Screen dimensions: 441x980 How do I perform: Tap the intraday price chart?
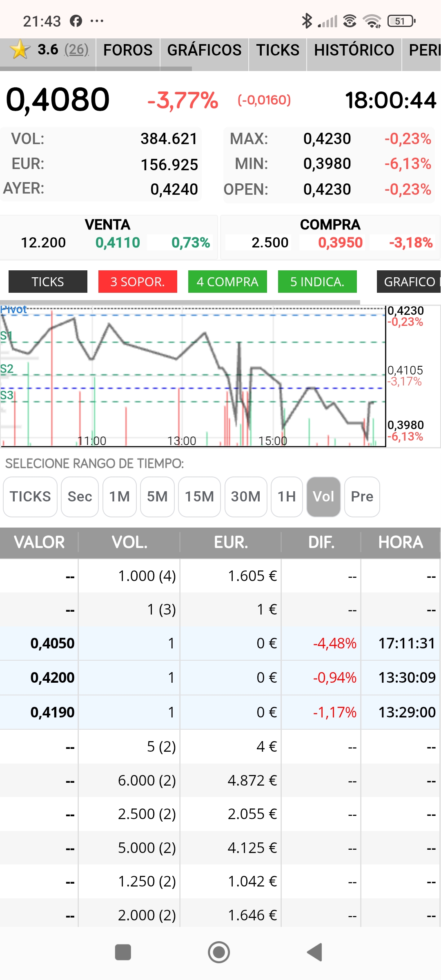193,376
